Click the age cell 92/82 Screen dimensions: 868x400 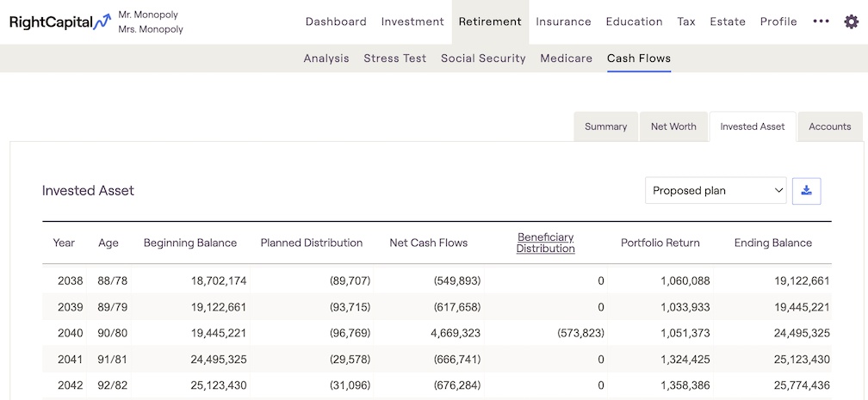click(x=112, y=385)
